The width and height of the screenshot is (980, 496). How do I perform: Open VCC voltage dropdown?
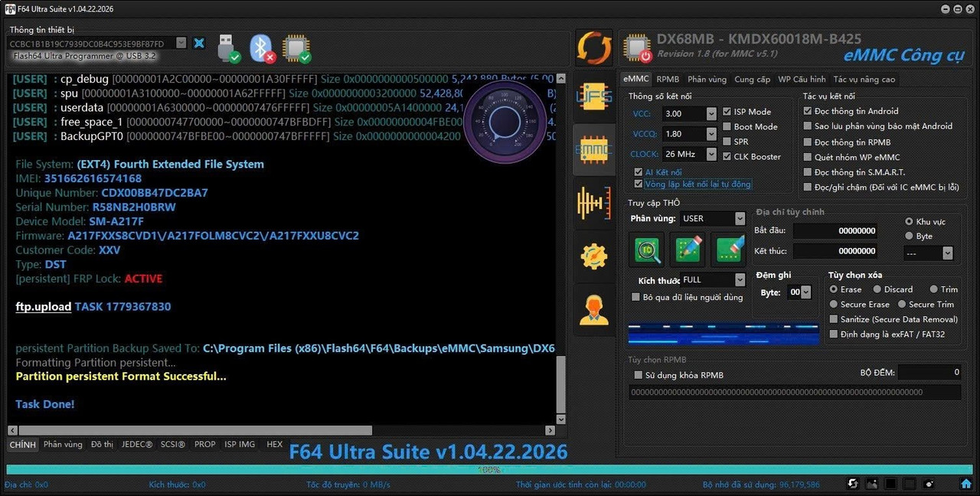click(x=711, y=113)
